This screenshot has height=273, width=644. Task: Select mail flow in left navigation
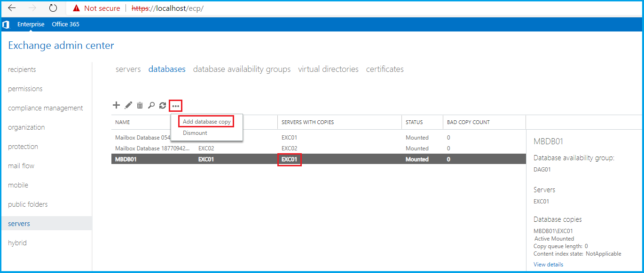21,166
